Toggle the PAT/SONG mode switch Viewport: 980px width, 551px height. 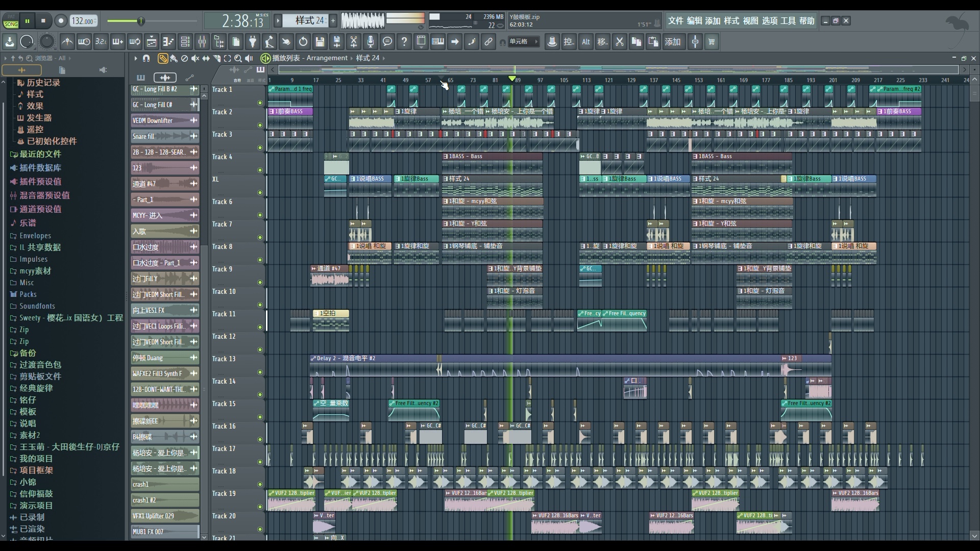point(11,21)
